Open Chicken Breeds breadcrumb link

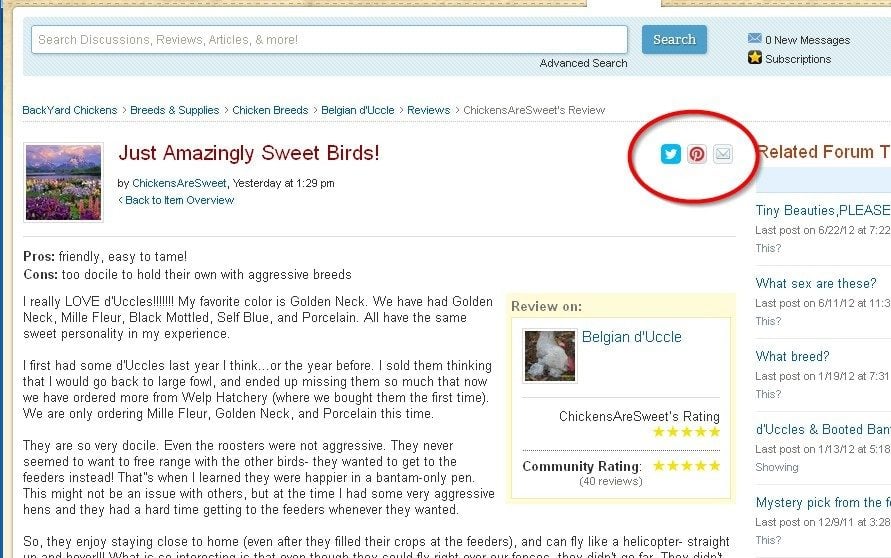click(270, 110)
